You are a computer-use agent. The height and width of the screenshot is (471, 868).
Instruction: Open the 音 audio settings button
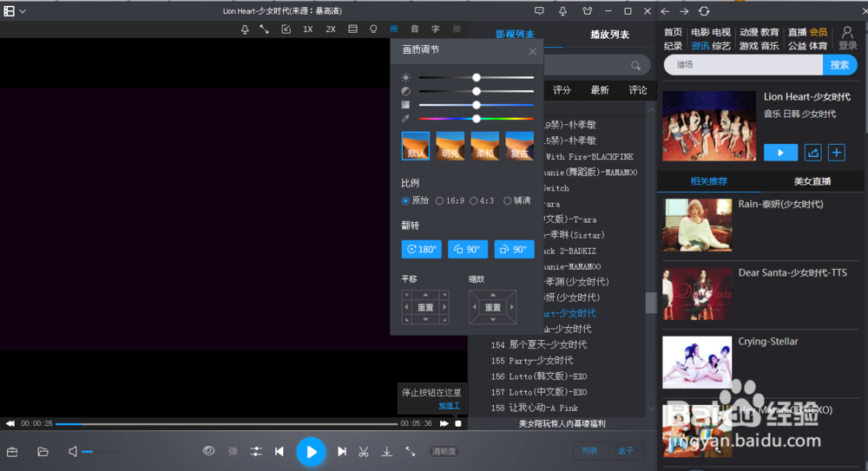[x=415, y=29]
